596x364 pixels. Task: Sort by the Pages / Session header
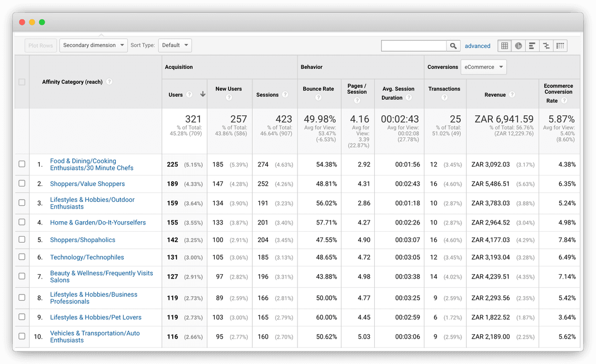(x=357, y=89)
